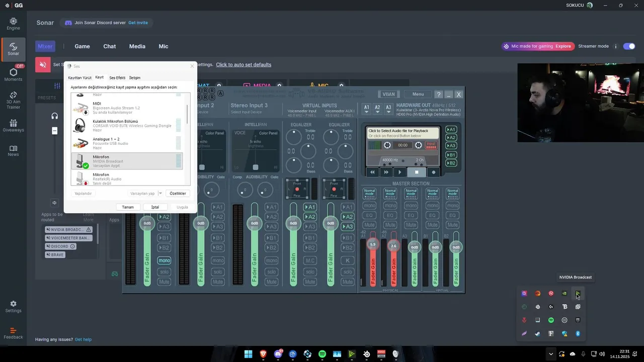This screenshot has height=362, width=644.
Task: Click the Steam icon in tray overflow
Action: coord(537,333)
